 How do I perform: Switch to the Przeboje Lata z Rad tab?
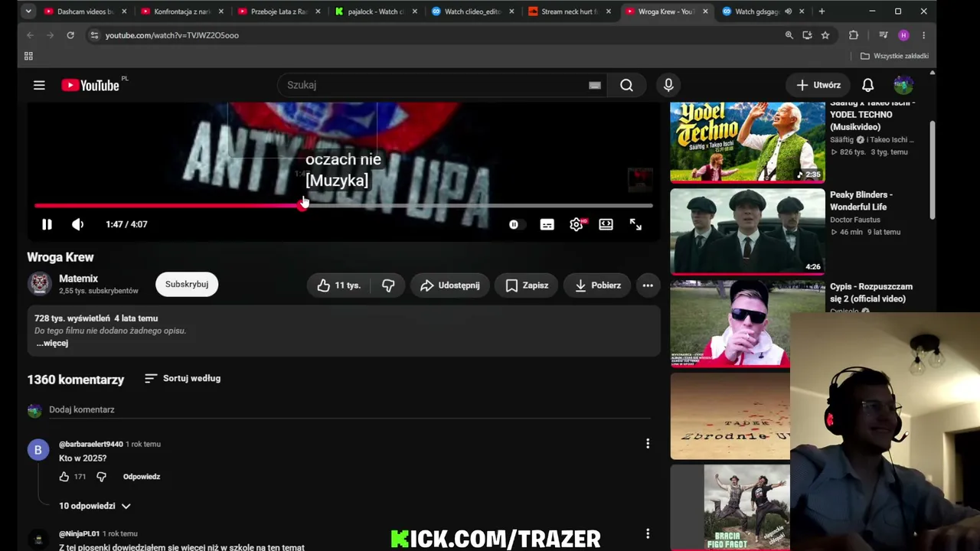[279, 11]
